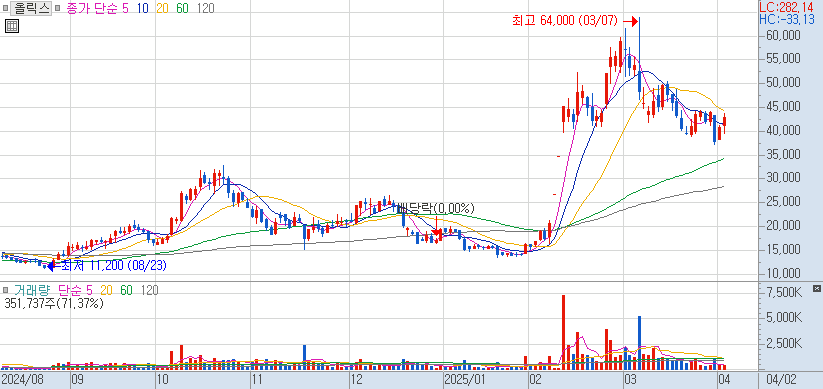Click 단순 in the 거래량 legend
This screenshot has height=389, width=823.
(70, 290)
